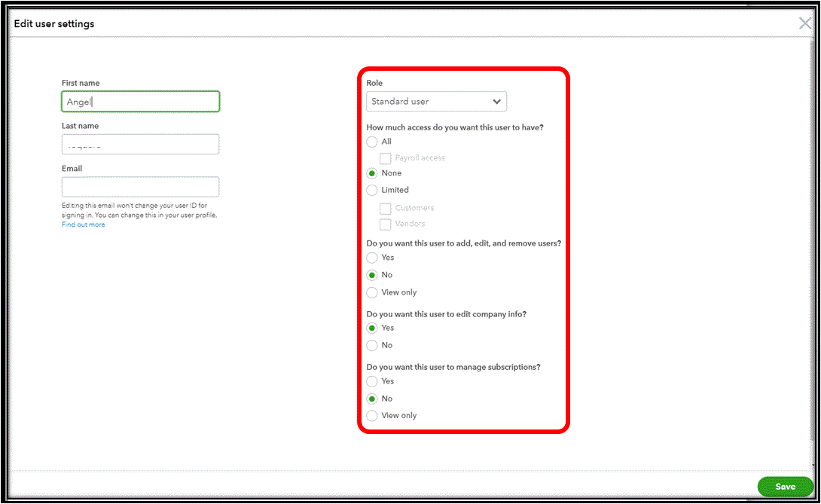821x504 pixels.
Task: Select Yes for add, edit, remove users
Action: pos(372,257)
